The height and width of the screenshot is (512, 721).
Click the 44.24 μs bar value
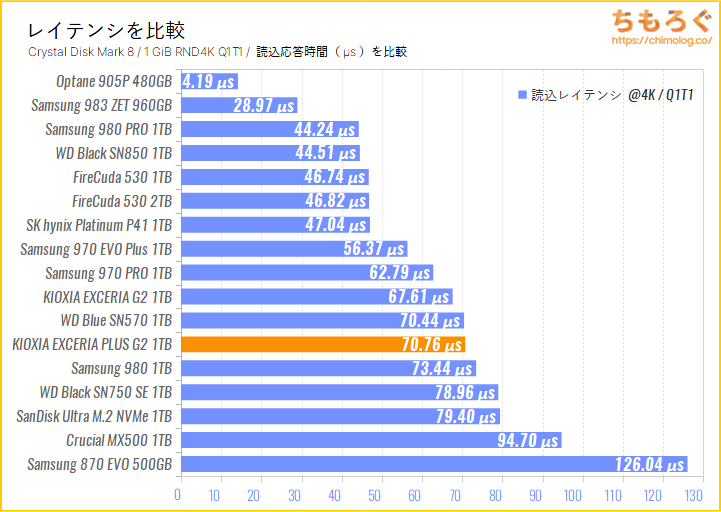tap(325, 130)
